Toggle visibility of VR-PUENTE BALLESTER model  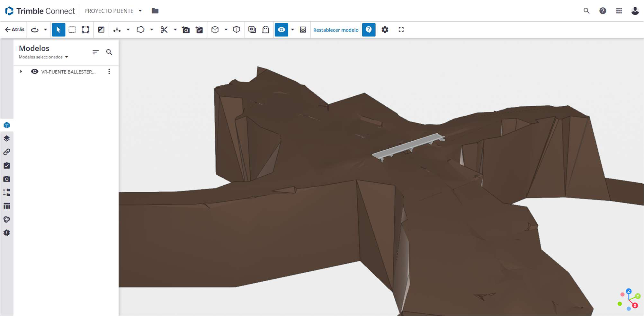coord(34,72)
